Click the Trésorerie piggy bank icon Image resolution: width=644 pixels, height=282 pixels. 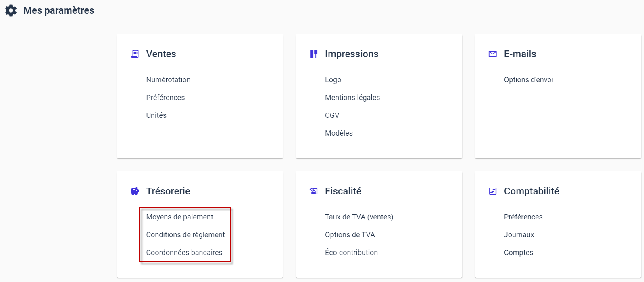coord(135,191)
